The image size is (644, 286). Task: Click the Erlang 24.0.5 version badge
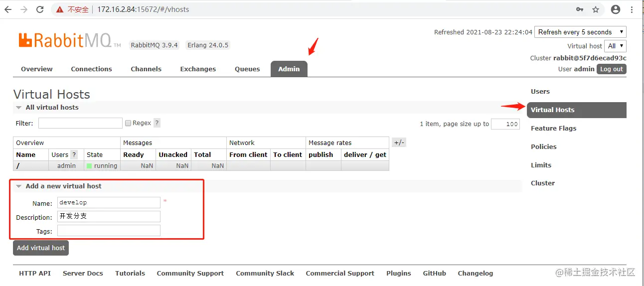[208, 45]
